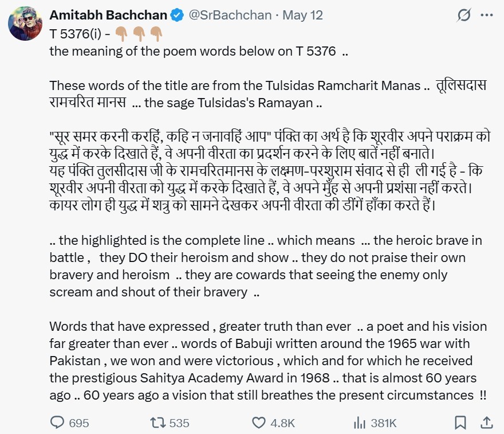Open the @SrBachchan handle link
The image size is (504, 434).
(x=230, y=15)
